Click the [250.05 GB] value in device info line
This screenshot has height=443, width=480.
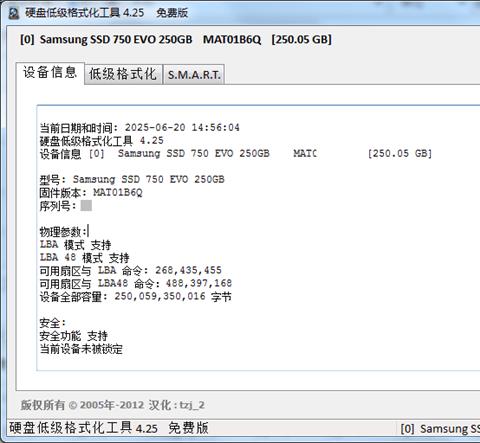pos(400,153)
